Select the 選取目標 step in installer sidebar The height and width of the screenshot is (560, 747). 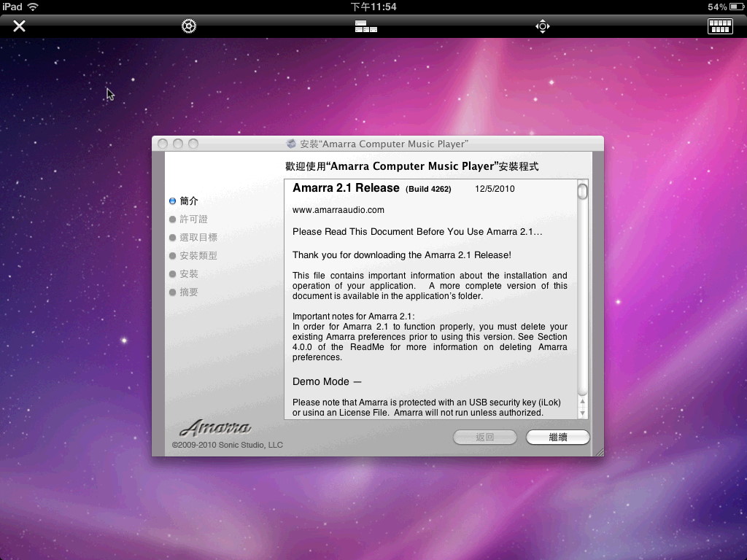click(x=193, y=237)
